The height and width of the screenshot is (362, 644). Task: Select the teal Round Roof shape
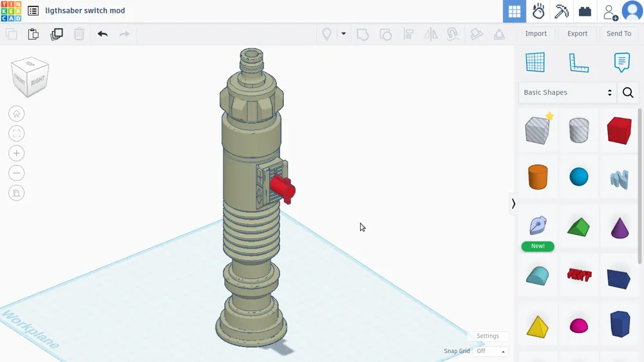(538, 275)
